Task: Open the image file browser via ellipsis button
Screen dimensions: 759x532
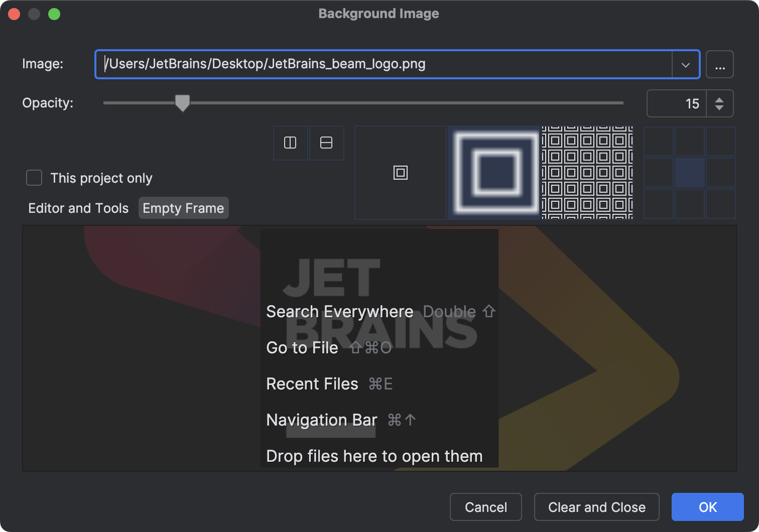Action: [720, 64]
